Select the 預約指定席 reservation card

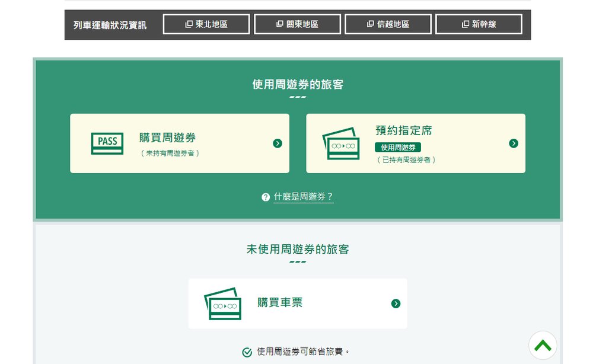coord(415,143)
